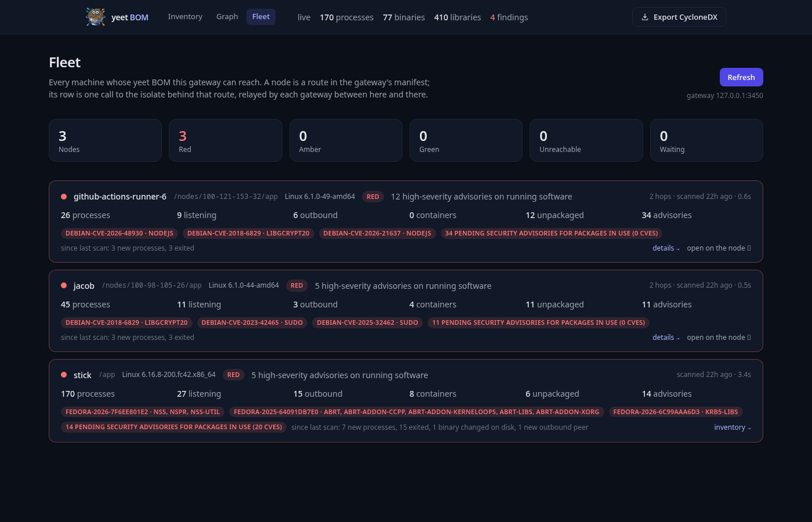The width and height of the screenshot is (812, 522).
Task: Click '12 high-severity advisories on running software'
Action: pos(481,197)
